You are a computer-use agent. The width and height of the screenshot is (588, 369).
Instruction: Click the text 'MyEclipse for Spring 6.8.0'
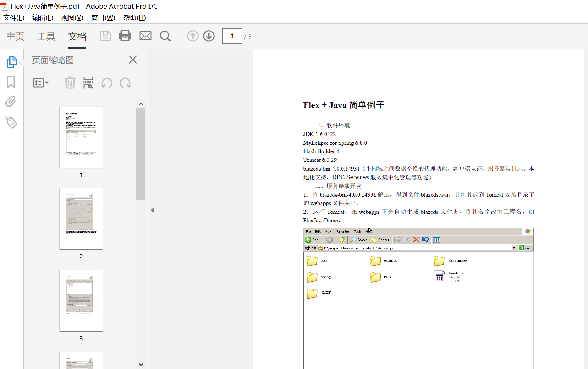[x=335, y=143]
